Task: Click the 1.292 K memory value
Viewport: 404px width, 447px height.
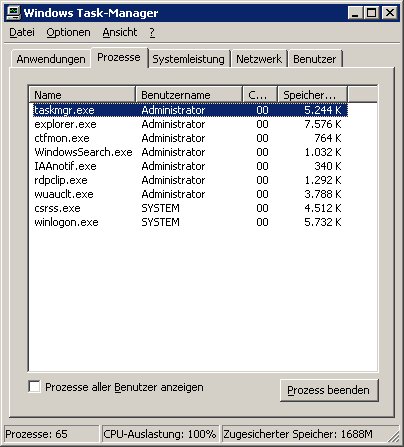Action: coord(323,180)
